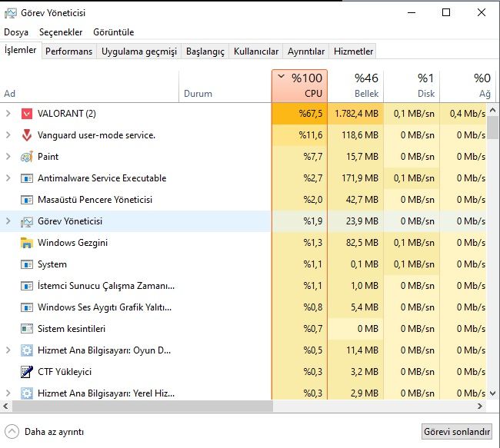Viewport: 500px width, 448px height.
Task: Expand Hizmet Ana Bilgisayarı: Oyun D... row
Action: [x=8, y=350]
